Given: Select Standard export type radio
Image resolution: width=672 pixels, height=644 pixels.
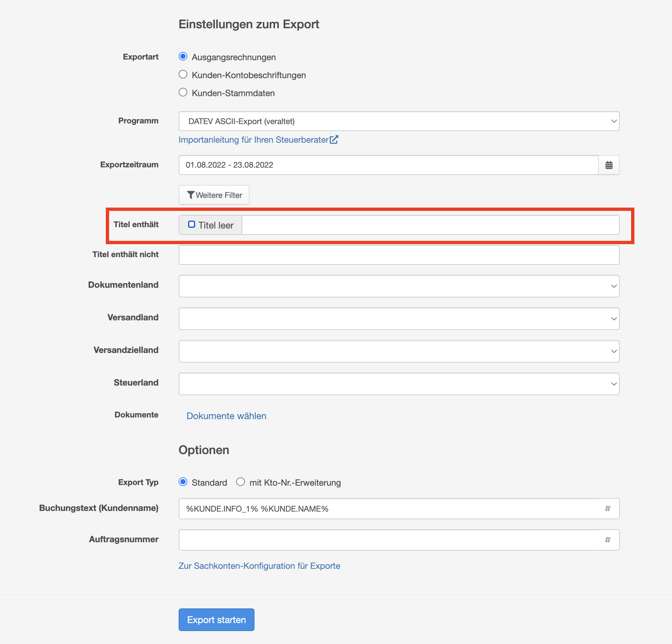Looking at the screenshot, I should click(x=183, y=482).
